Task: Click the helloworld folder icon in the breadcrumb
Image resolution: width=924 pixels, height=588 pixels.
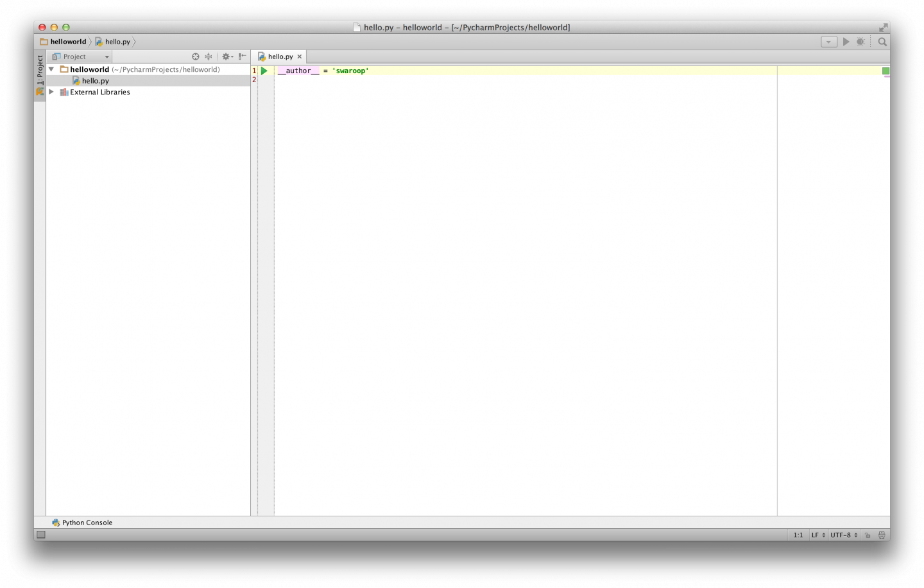Action: tap(44, 42)
